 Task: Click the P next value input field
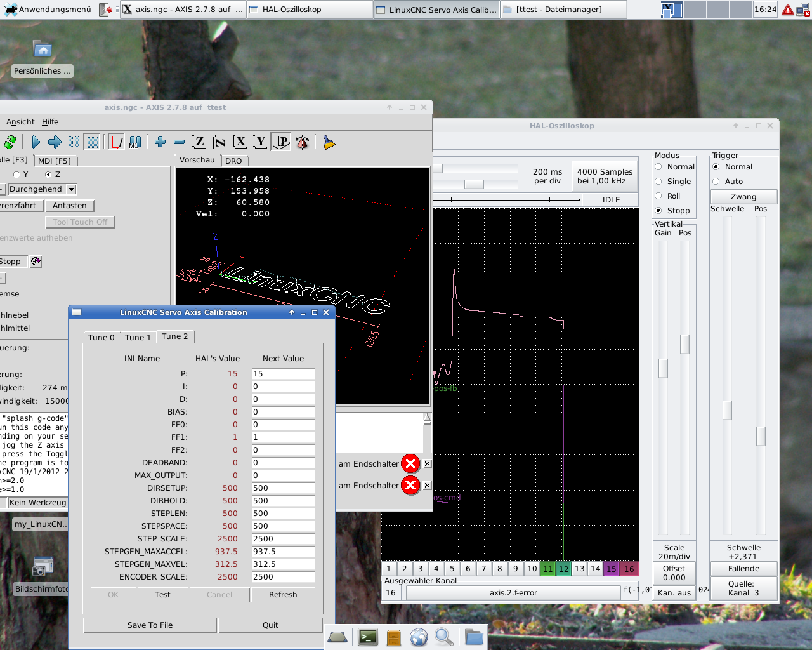pyautogui.click(x=283, y=374)
